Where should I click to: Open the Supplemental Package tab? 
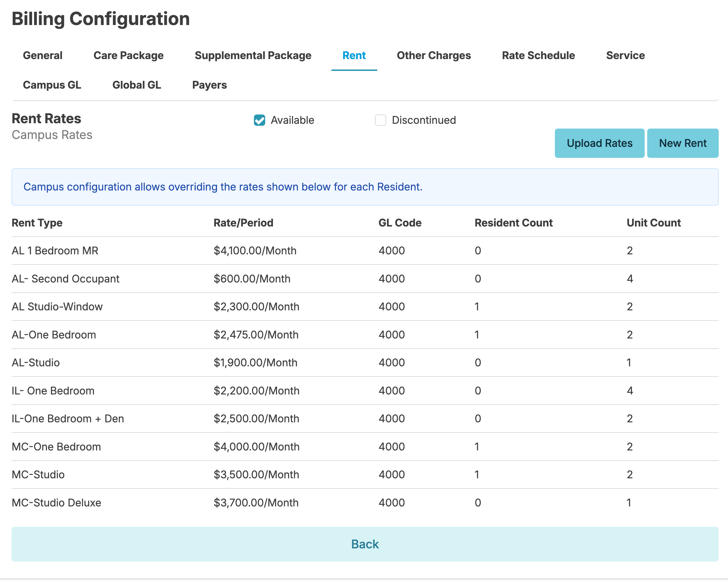click(253, 55)
